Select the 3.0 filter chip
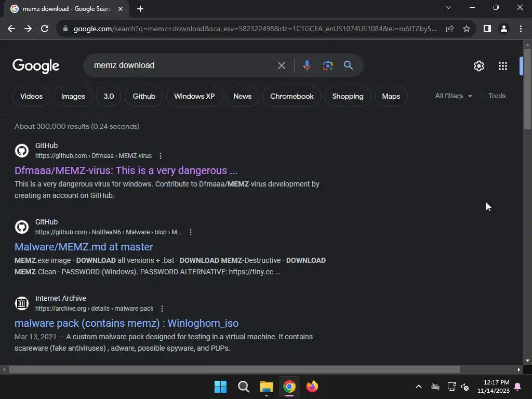 [x=109, y=96]
